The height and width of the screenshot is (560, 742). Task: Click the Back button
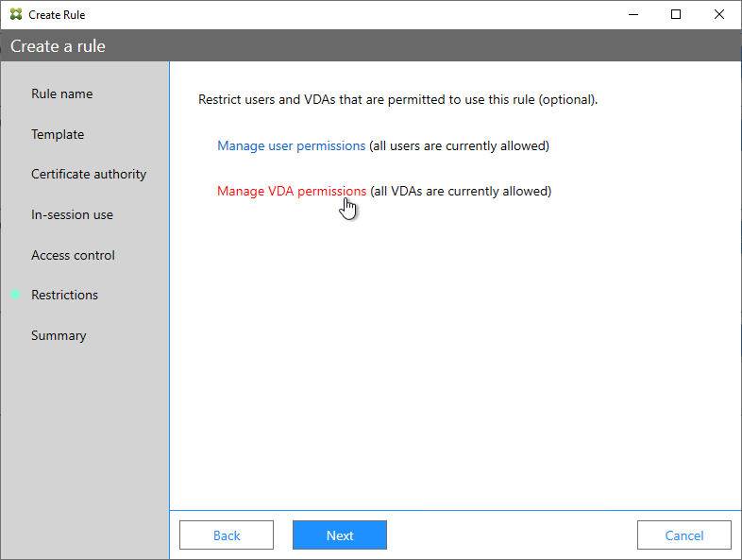[227, 535]
